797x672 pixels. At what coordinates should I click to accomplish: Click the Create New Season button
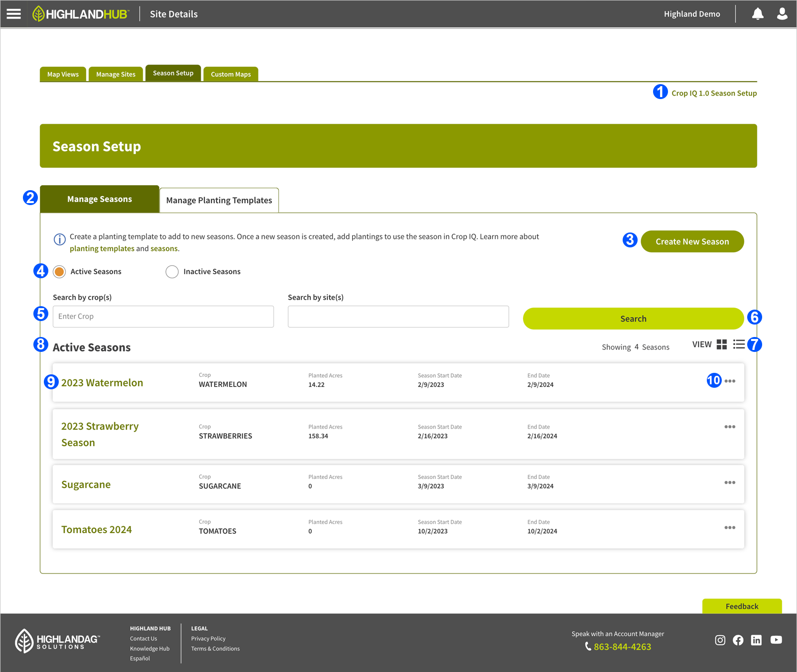pos(692,241)
